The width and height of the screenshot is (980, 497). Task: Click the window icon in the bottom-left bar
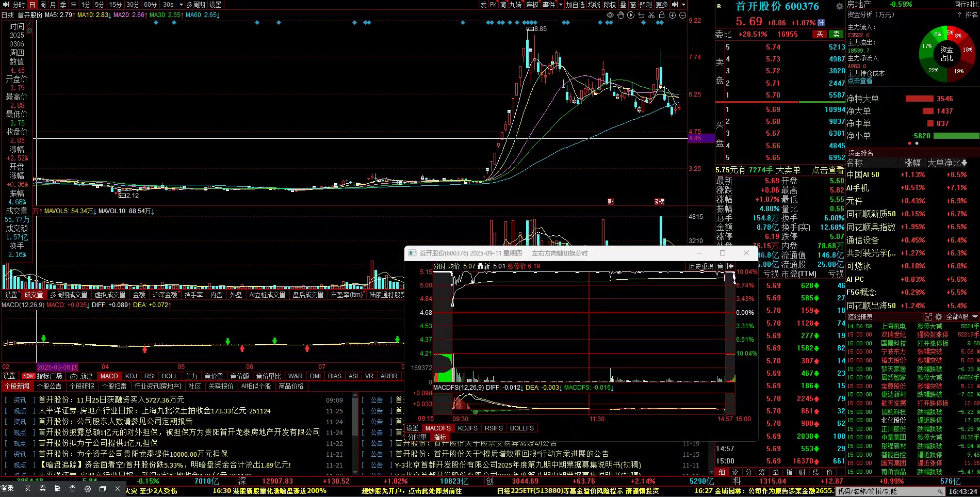point(102,488)
